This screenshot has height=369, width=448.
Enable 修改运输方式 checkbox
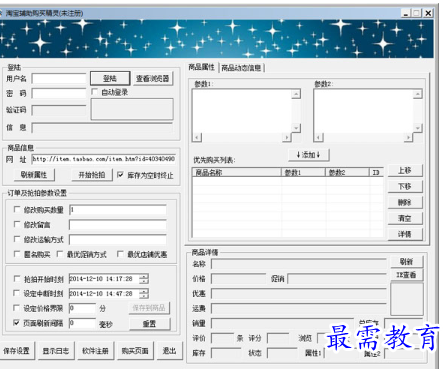coord(16,239)
